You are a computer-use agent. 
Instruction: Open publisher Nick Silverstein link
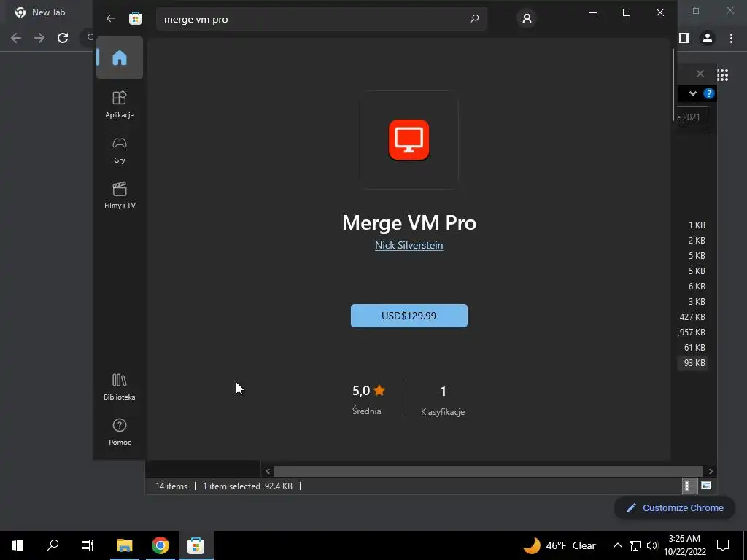pyautogui.click(x=409, y=245)
